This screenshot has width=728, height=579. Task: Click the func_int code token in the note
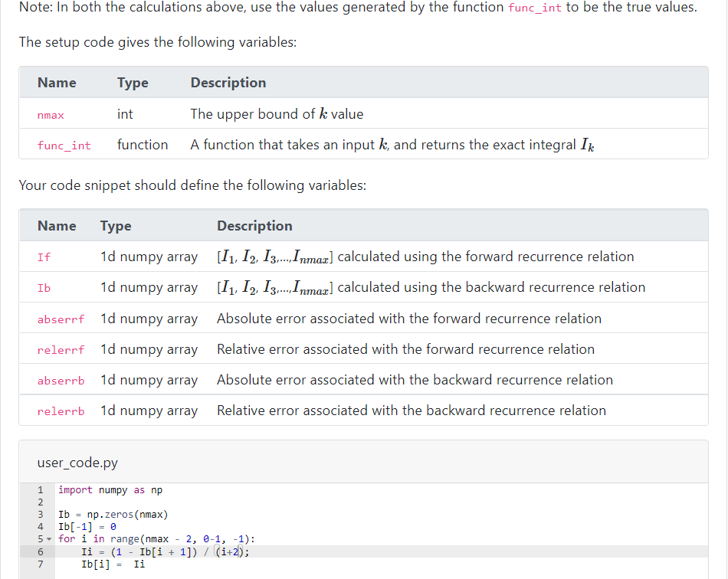pyautogui.click(x=535, y=8)
